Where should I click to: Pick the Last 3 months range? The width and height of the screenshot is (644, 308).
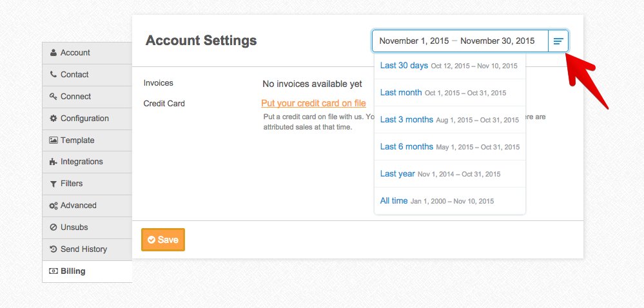tap(407, 120)
